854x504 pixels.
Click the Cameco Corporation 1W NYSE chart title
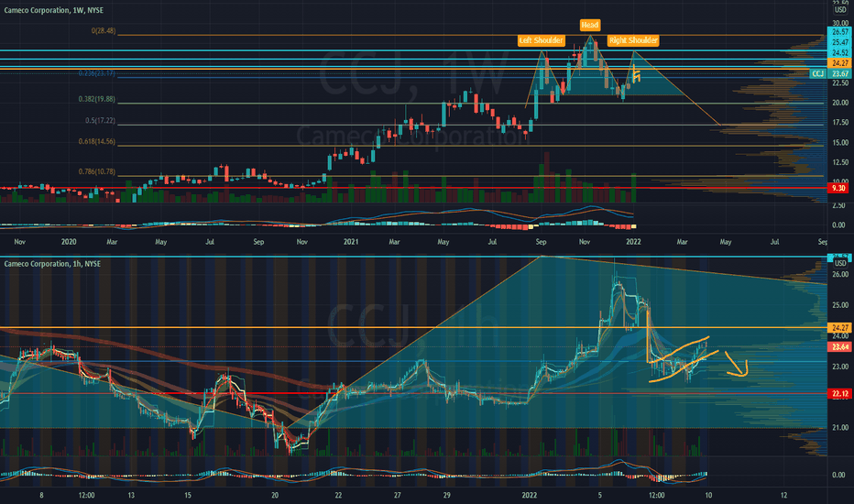(x=54, y=10)
